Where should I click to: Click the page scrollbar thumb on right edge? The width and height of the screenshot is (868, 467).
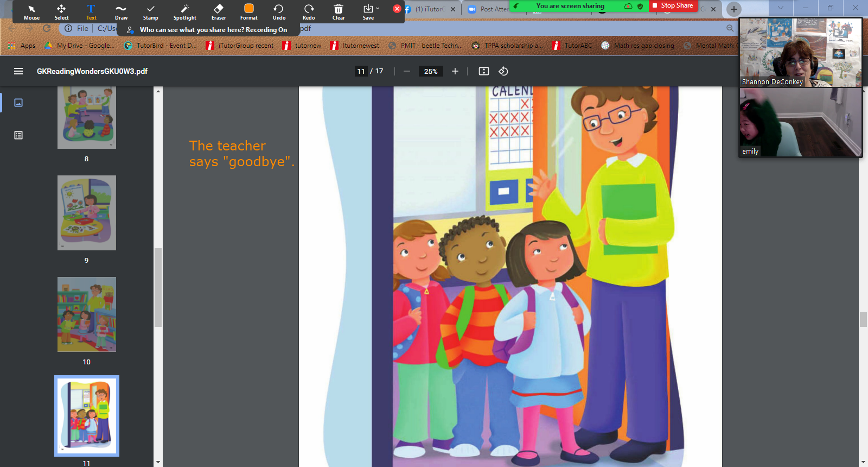[863, 319]
